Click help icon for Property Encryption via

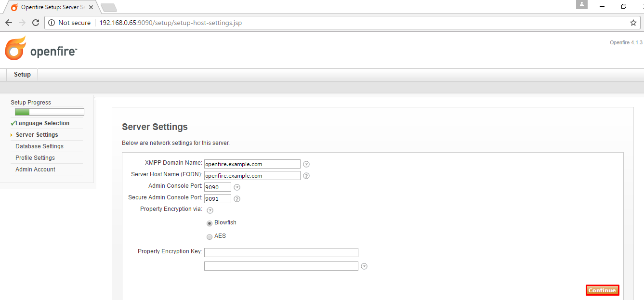click(x=210, y=210)
